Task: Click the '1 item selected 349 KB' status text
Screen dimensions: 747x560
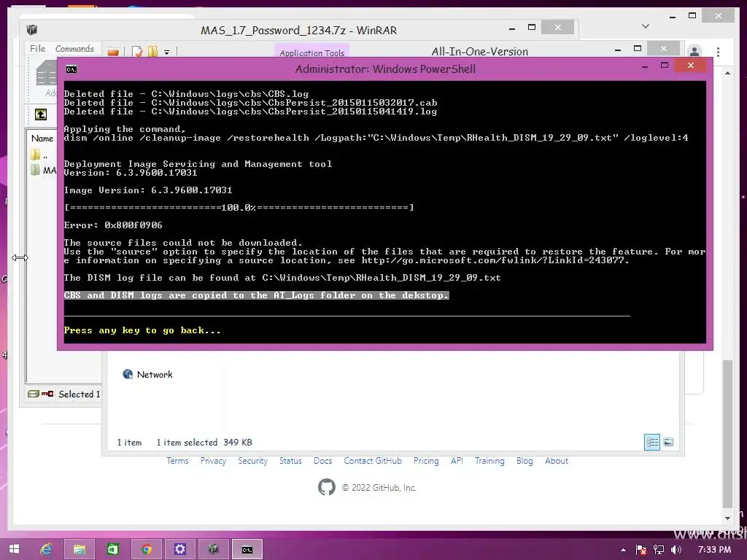Action: click(x=204, y=442)
